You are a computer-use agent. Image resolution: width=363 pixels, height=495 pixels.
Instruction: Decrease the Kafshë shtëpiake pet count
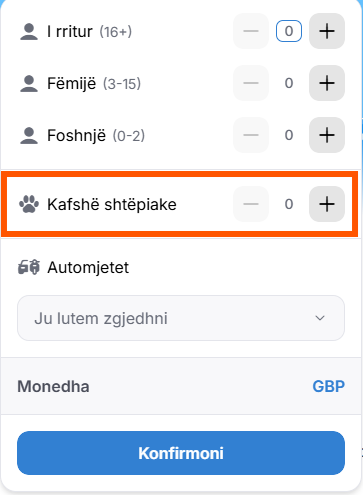[x=251, y=204]
